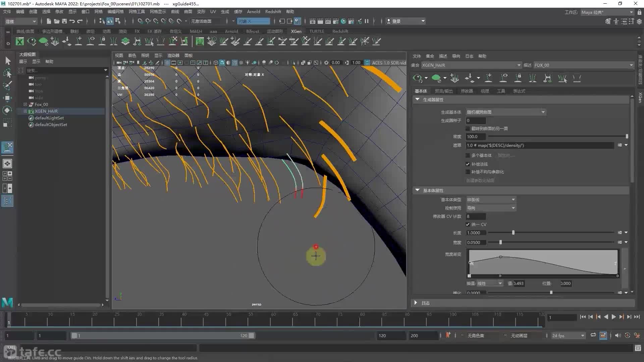Open the Maya workspace dropdown
644x362 pixels.
(x=607, y=12)
